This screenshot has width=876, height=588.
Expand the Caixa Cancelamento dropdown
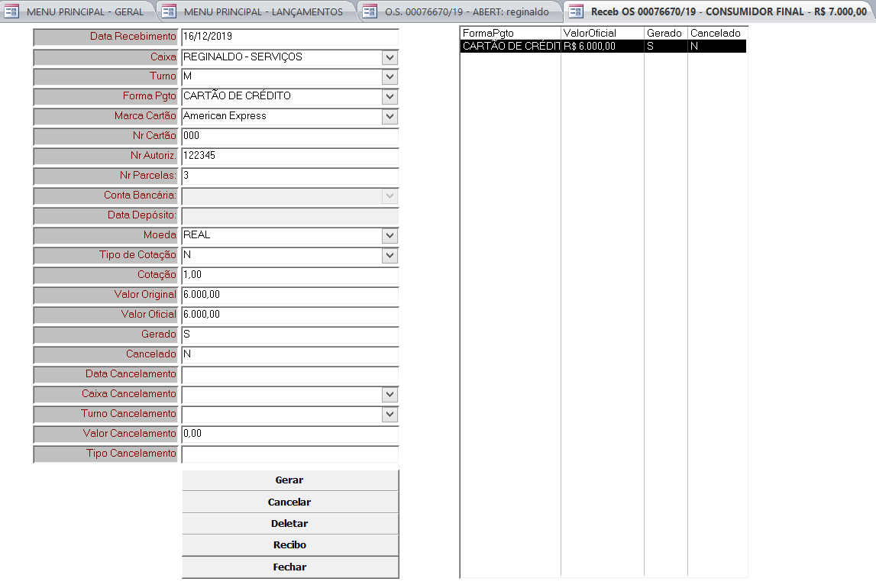tap(390, 395)
